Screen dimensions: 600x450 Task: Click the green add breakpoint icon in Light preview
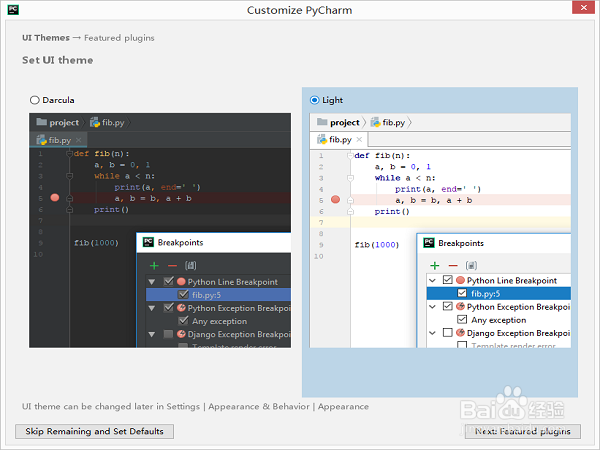(x=435, y=266)
